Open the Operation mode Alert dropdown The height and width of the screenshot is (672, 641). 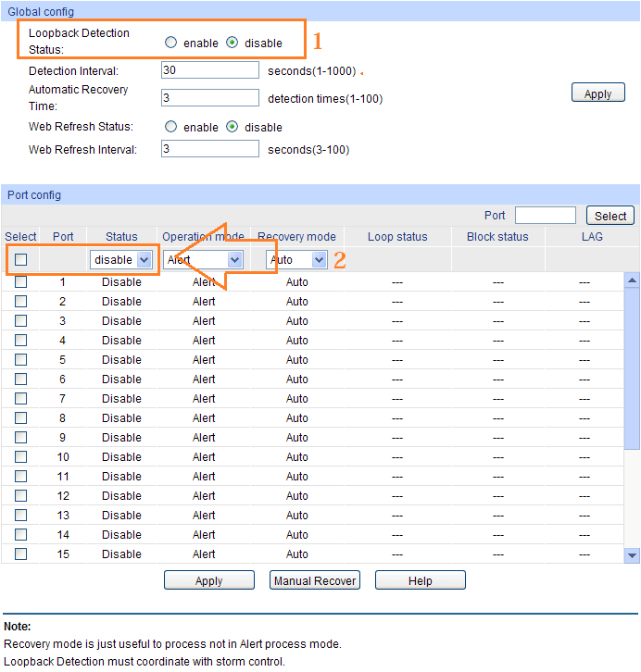tap(204, 260)
